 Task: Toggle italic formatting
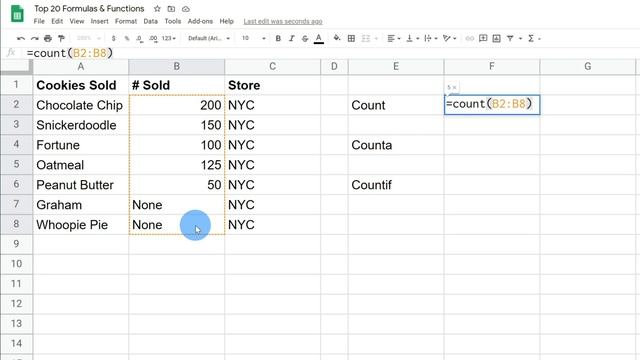[291, 38]
